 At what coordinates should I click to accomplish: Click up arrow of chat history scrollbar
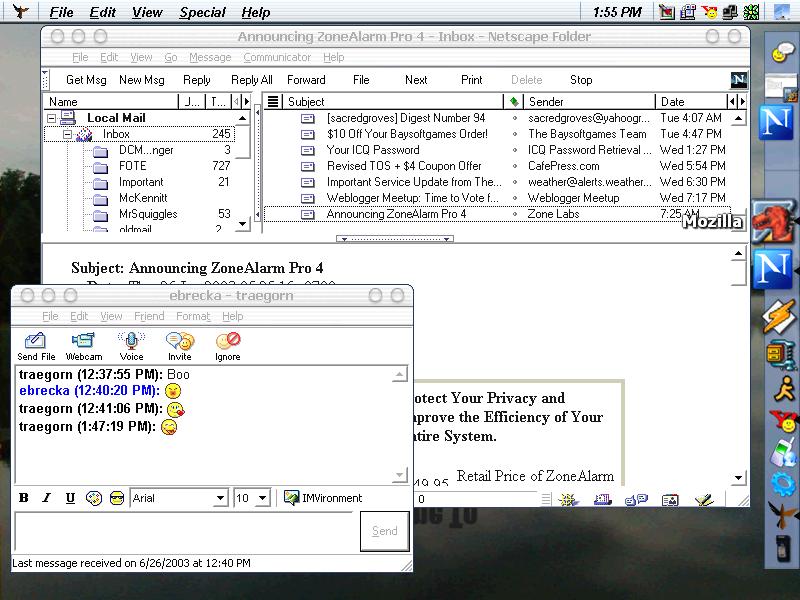[x=399, y=375]
